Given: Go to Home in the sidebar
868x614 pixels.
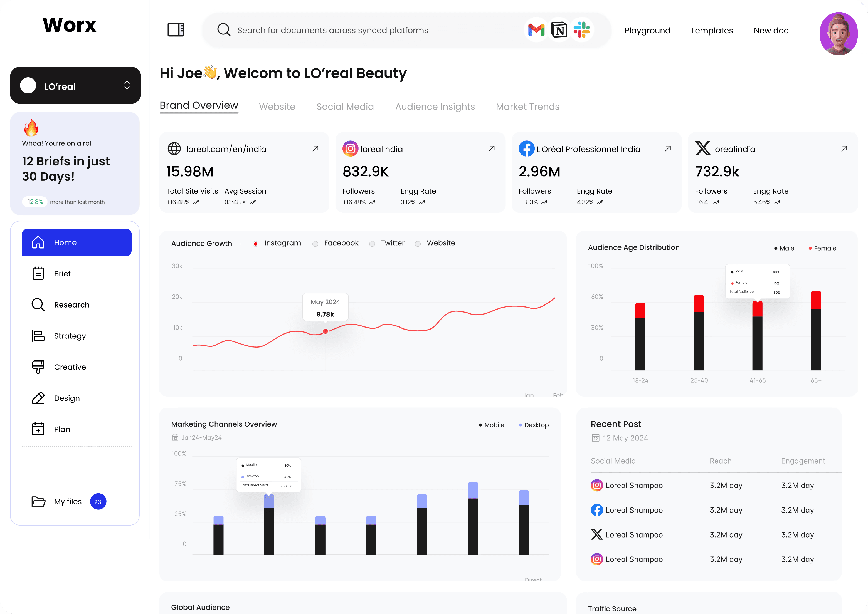Looking at the screenshot, I should coord(77,242).
